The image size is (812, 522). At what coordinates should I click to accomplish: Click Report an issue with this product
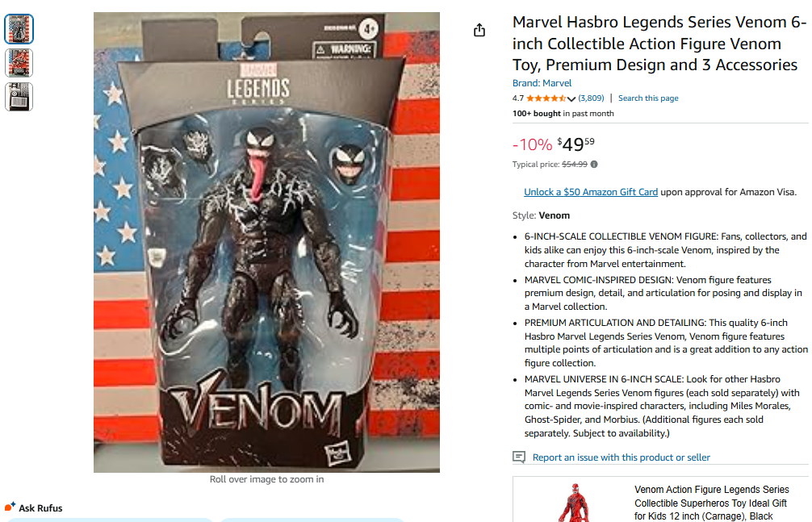(621, 457)
